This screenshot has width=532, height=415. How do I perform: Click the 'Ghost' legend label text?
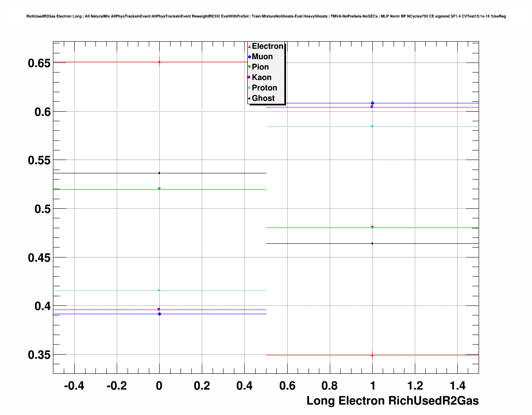[x=263, y=98]
